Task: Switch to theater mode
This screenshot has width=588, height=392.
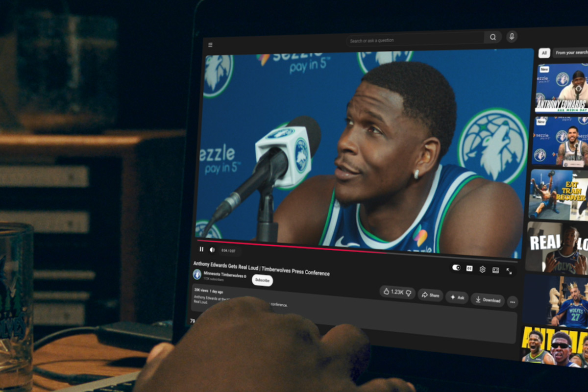Action: (x=495, y=270)
